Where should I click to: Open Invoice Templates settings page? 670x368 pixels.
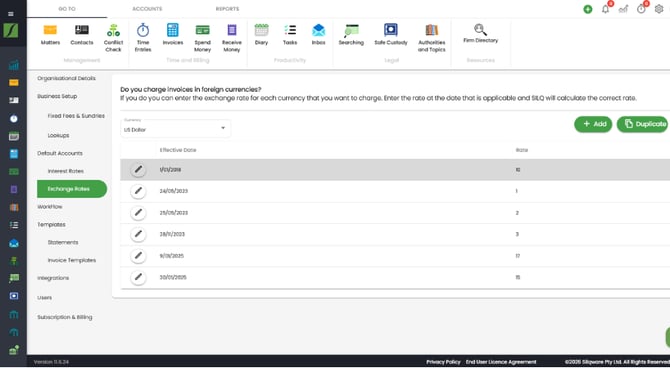72,260
